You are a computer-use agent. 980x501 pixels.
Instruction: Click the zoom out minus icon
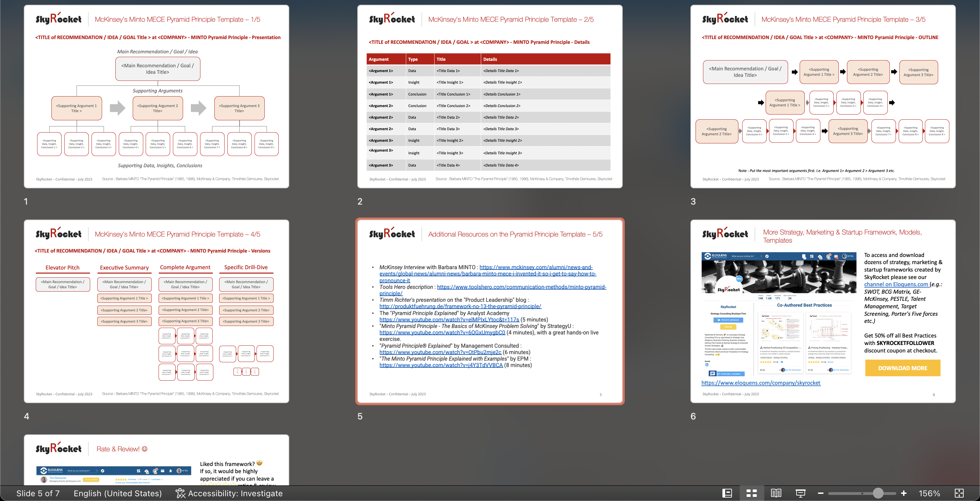click(x=821, y=494)
